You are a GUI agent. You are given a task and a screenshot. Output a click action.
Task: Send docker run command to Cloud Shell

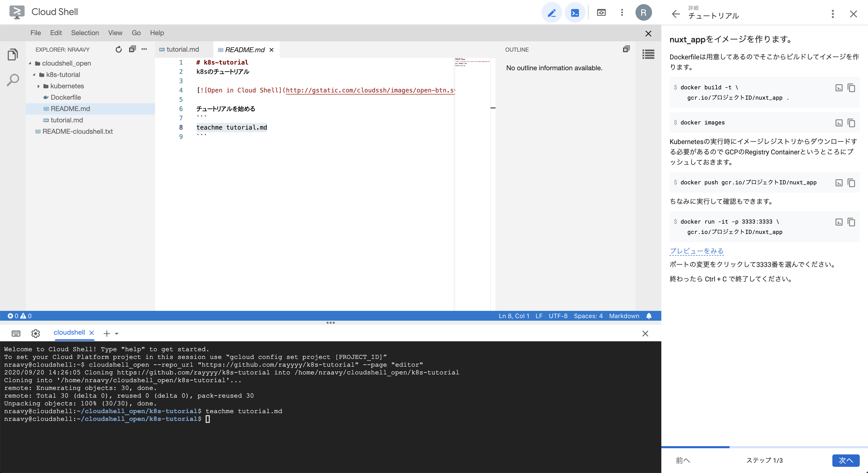[839, 222]
